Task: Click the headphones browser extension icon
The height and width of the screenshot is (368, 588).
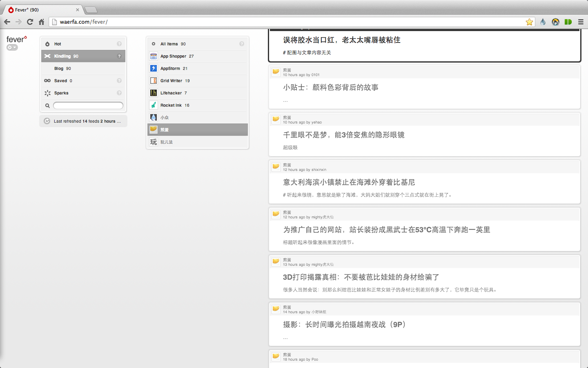Action: tap(555, 22)
